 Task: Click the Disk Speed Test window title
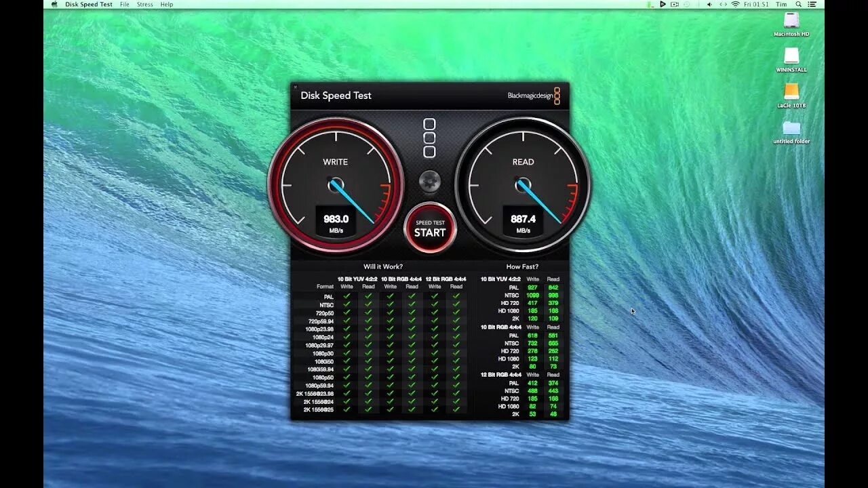tap(336, 96)
